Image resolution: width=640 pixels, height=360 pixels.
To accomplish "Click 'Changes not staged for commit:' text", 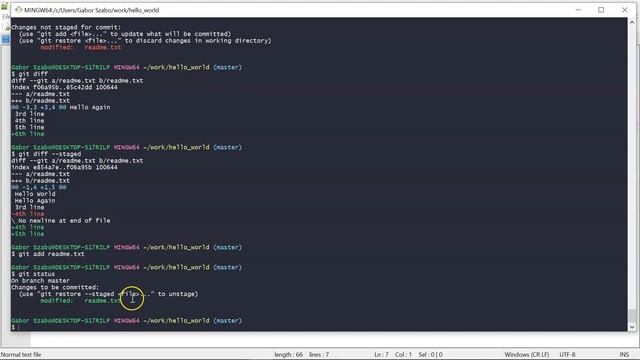I will [x=66, y=27].
